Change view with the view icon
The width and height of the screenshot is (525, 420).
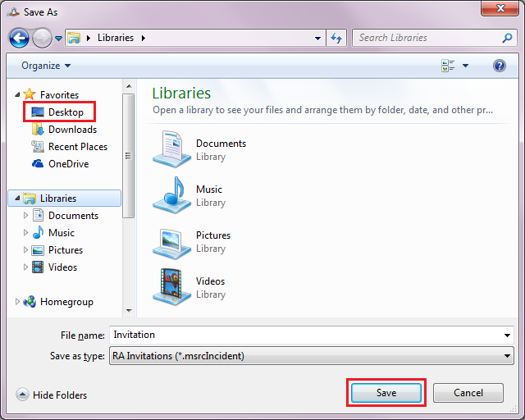coord(448,66)
